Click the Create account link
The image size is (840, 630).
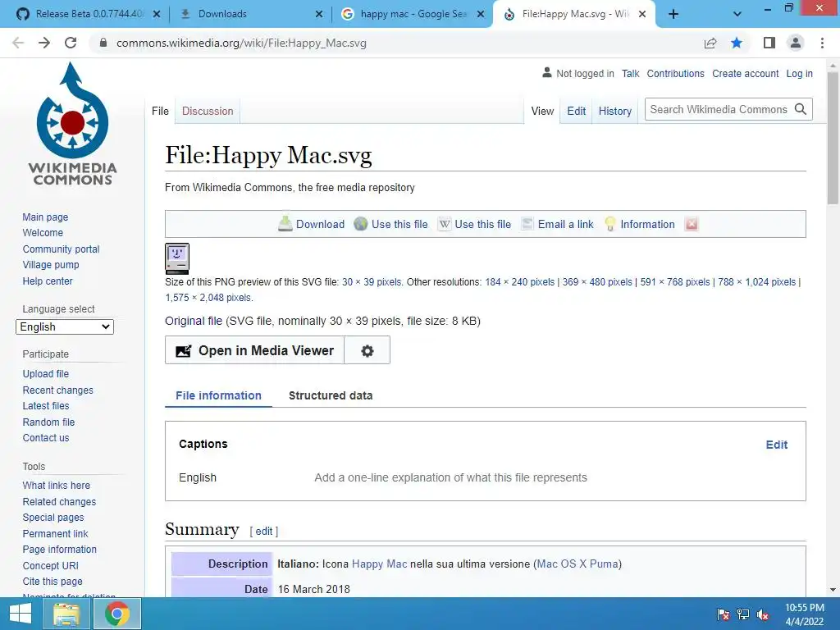(x=745, y=73)
